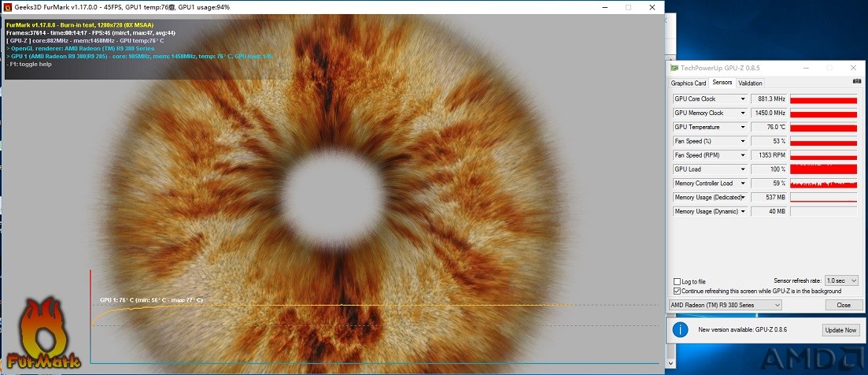The width and height of the screenshot is (868, 375).
Task: Untick Continue refreshing in background checkbox
Action: tap(677, 291)
